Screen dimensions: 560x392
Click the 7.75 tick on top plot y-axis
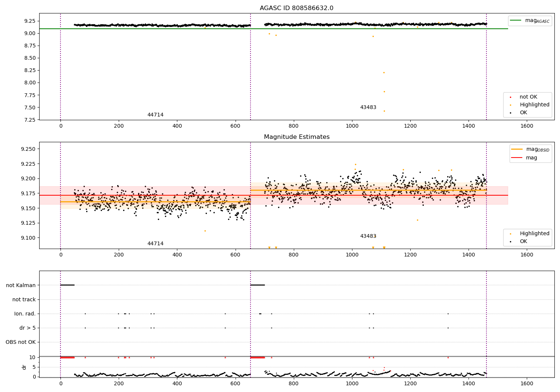point(29,95)
